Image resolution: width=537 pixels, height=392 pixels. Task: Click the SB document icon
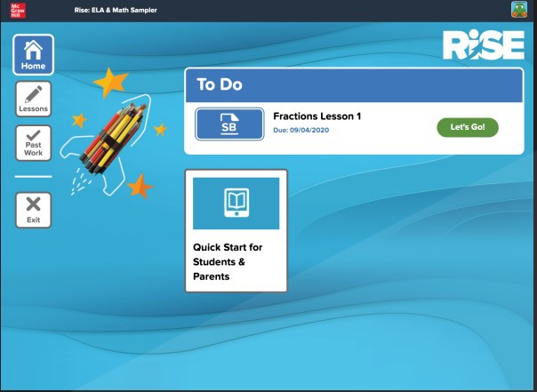(x=229, y=124)
